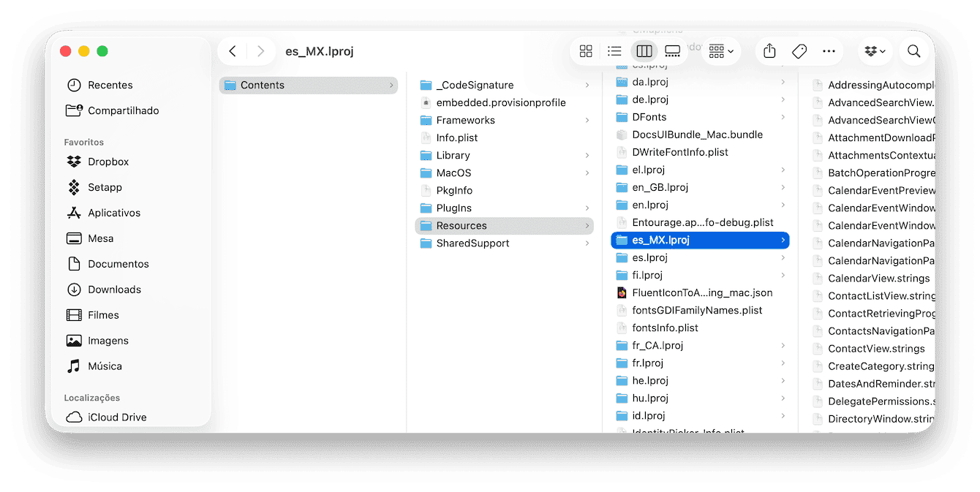Expand the fr_CA.lproj folder chevron
980x492 pixels.
coord(783,345)
